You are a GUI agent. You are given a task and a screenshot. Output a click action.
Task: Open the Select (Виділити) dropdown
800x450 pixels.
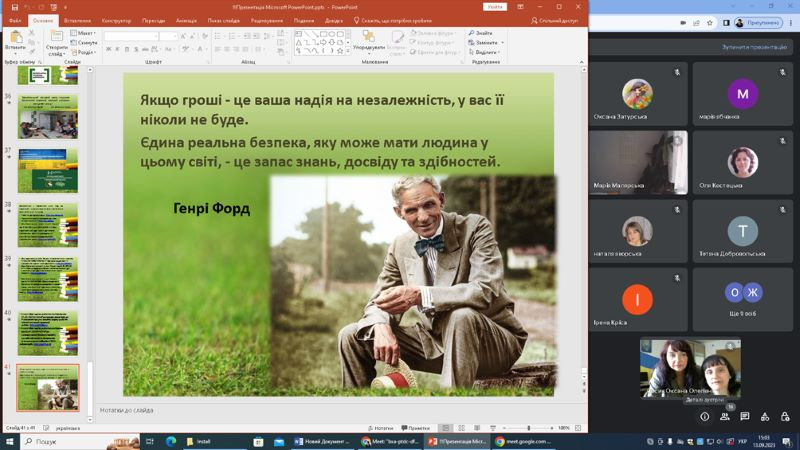click(484, 52)
